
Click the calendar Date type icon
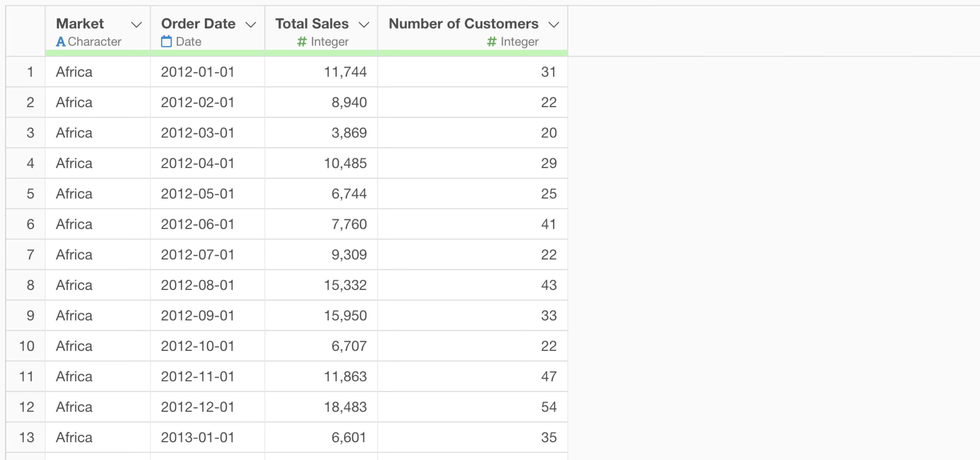(x=166, y=42)
